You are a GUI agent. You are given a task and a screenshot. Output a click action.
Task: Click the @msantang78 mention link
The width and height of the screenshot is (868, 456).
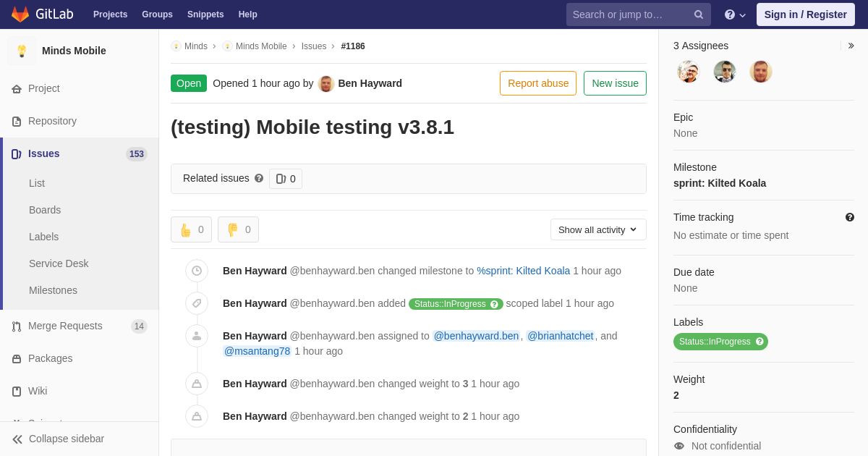click(257, 351)
